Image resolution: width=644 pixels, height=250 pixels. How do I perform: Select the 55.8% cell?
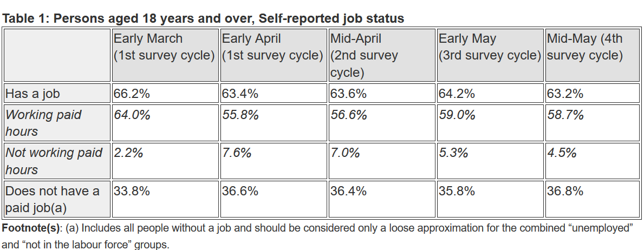pyautogui.click(x=240, y=115)
